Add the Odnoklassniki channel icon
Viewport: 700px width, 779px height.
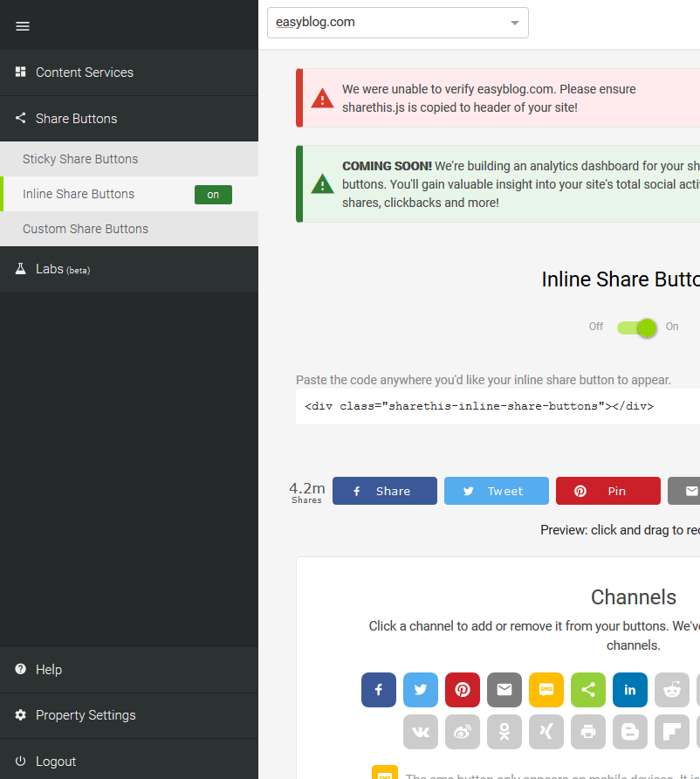click(x=504, y=732)
